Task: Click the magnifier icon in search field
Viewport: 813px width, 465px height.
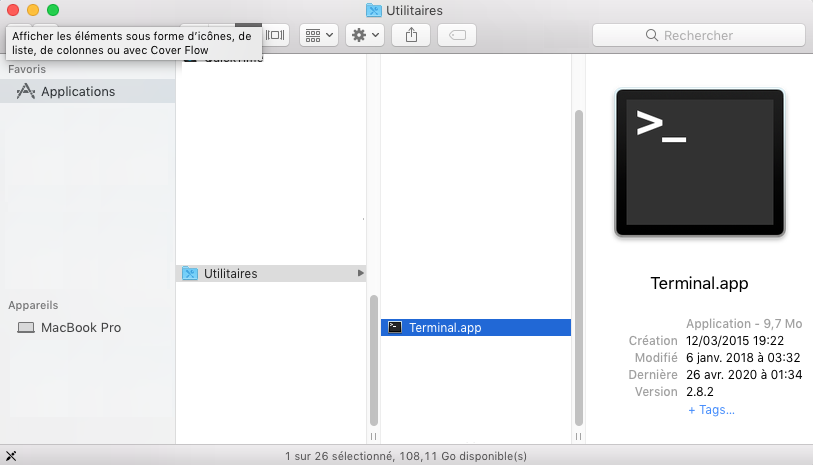Action: coord(652,35)
